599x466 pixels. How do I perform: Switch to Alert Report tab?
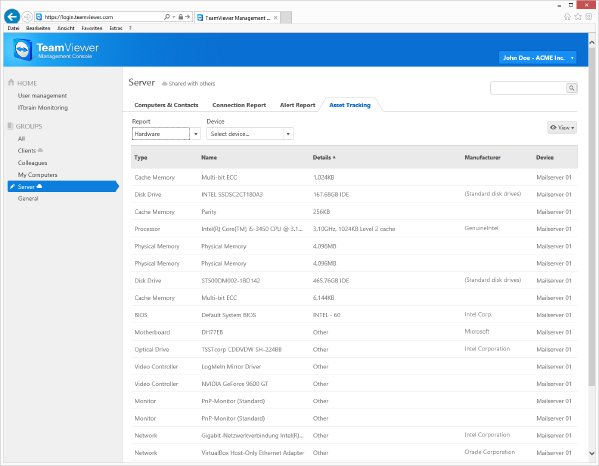[298, 105]
